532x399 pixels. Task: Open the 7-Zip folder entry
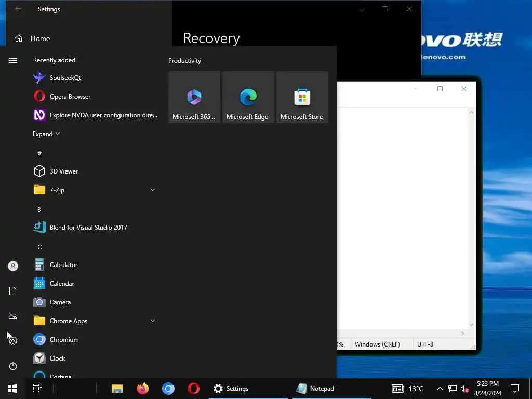[95, 190]
